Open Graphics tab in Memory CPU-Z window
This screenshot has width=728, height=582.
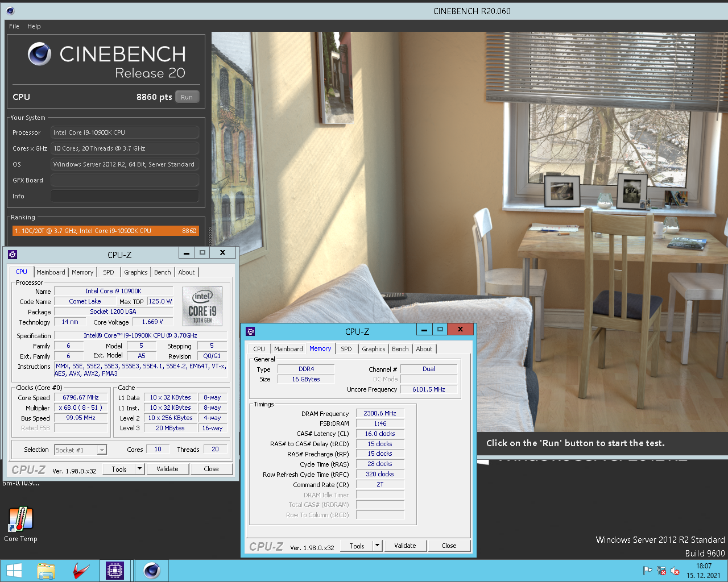coord(374,349)
